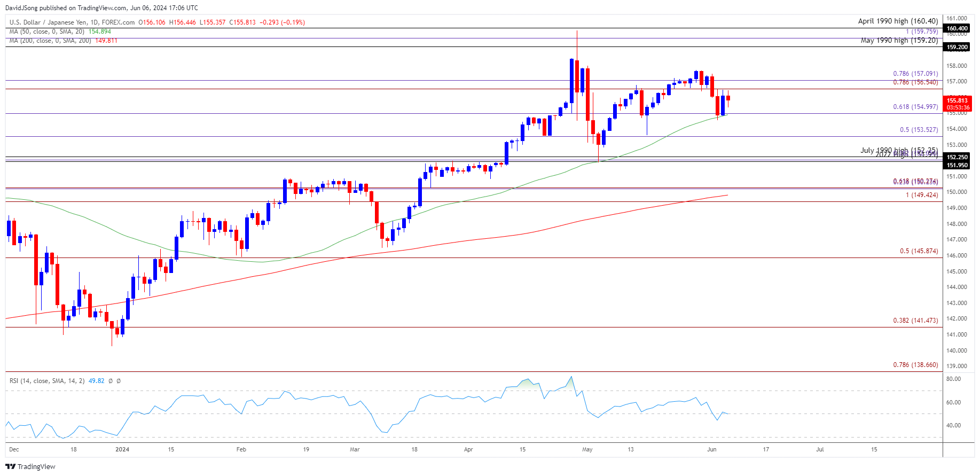Click the tall red late-April spike candle near 160

[577, 75]
